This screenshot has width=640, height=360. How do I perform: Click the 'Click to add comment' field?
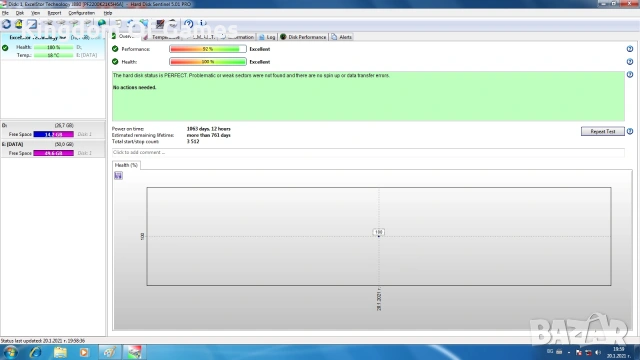(368, 152)
